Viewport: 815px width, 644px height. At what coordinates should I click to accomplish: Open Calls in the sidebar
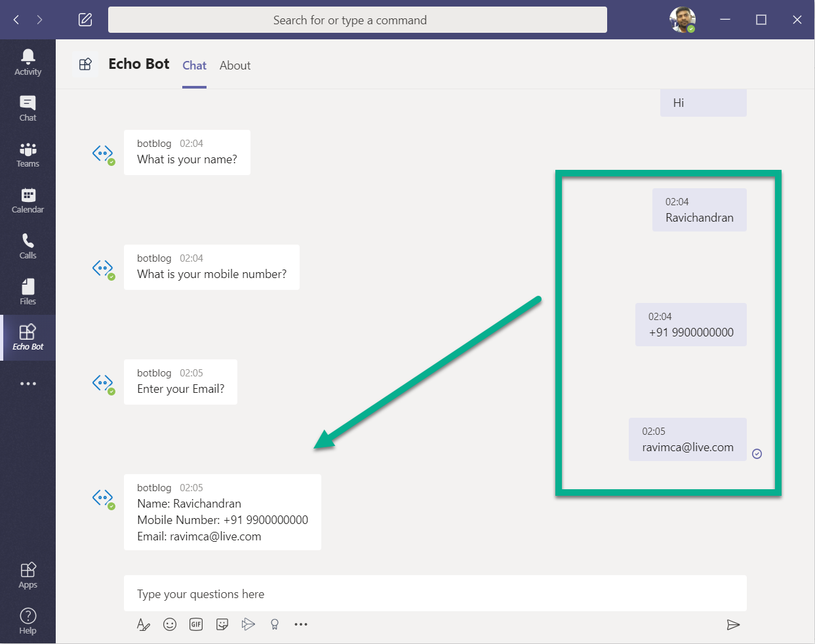pyautogui.click(x=28, y=246)
